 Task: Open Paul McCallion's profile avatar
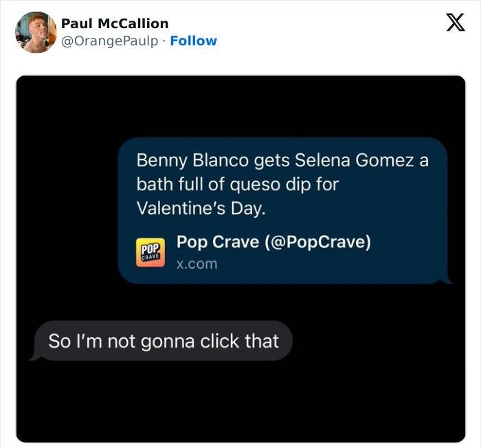(36, 32)
